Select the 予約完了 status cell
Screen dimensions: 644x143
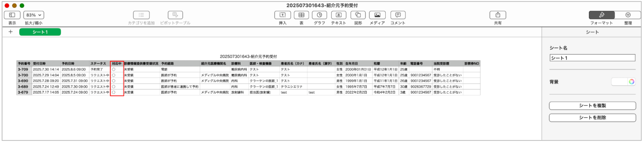click(100, 69)
